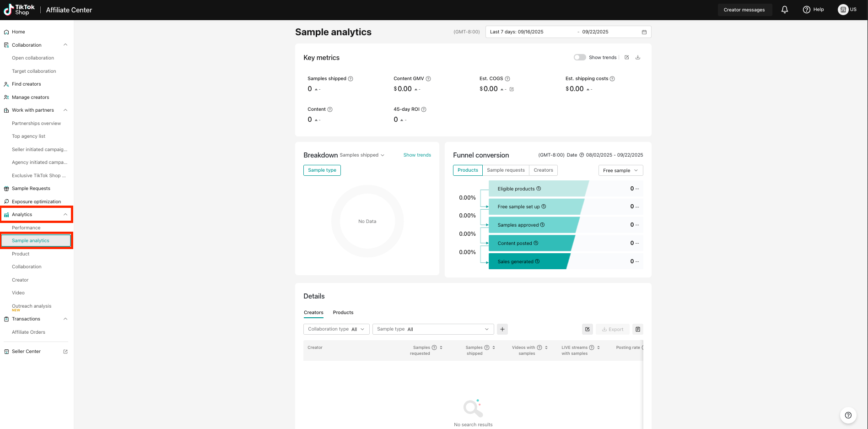Sort by Samples requested column
Viewport: 868px width, 429px height.
coord(441,348)
